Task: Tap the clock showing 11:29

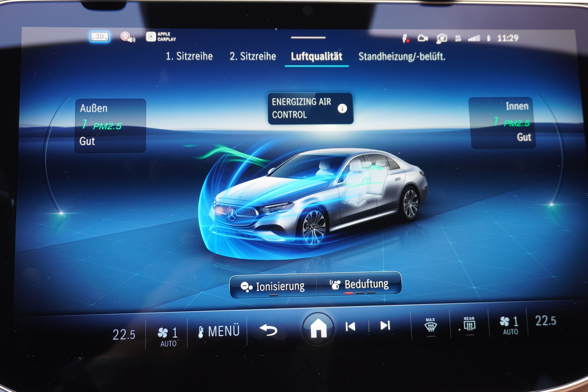Action: click(507, 38)
